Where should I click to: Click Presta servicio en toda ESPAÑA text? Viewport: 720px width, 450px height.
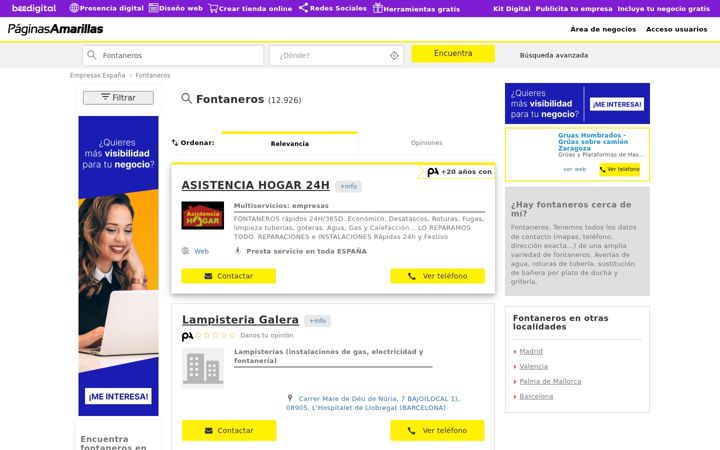[x=306, y=251]
